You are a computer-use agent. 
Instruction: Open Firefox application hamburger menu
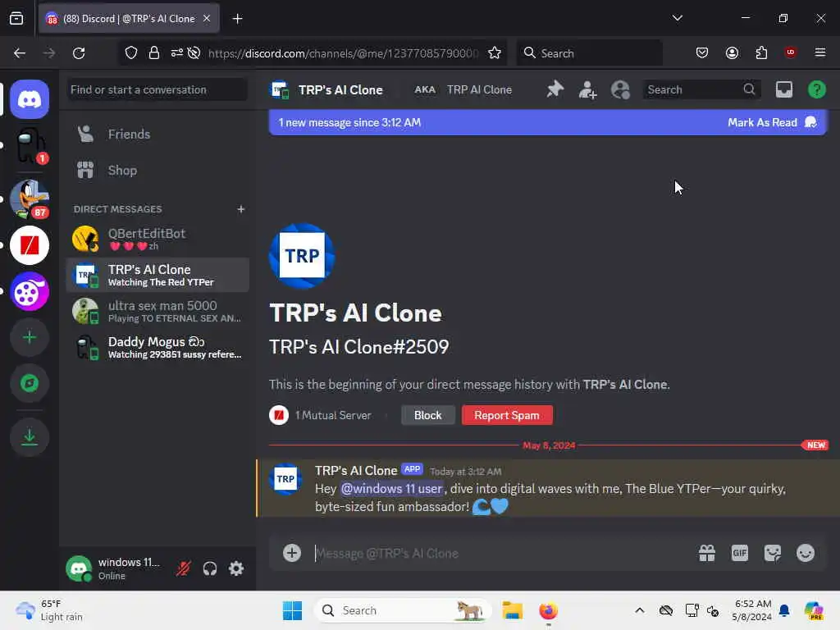(820, 53)
